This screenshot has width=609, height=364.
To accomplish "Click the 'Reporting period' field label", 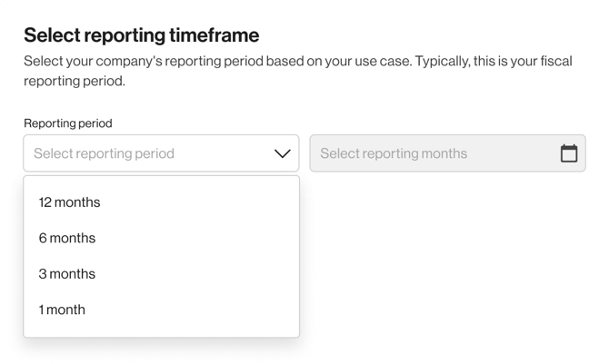I will (x=68, y=123).
